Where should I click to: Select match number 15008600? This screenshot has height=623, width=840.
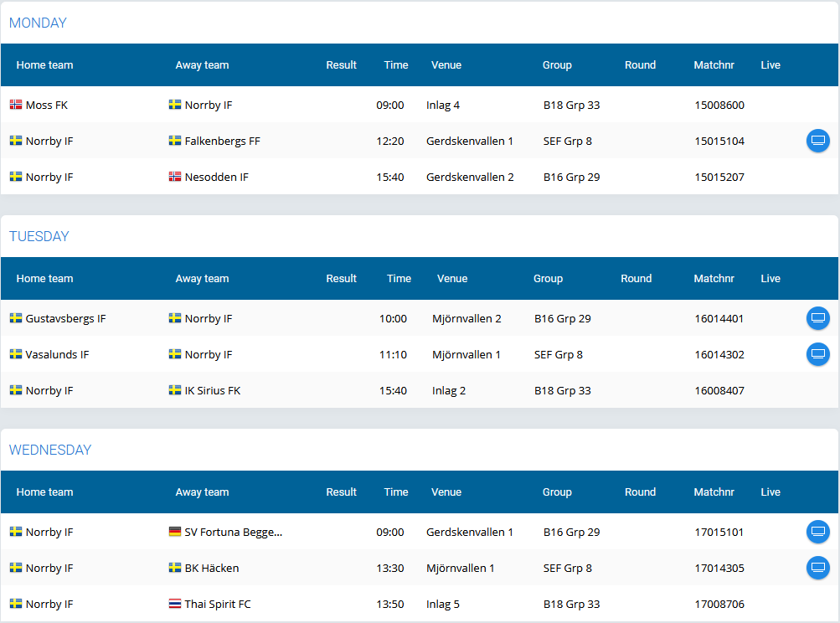[x=719, y=105]
